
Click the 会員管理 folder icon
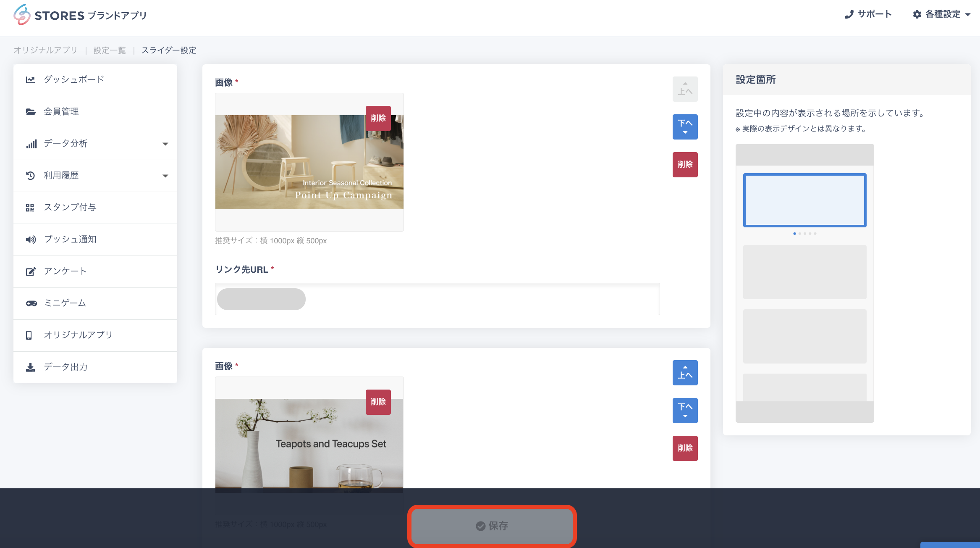click(x=31, y=112)
